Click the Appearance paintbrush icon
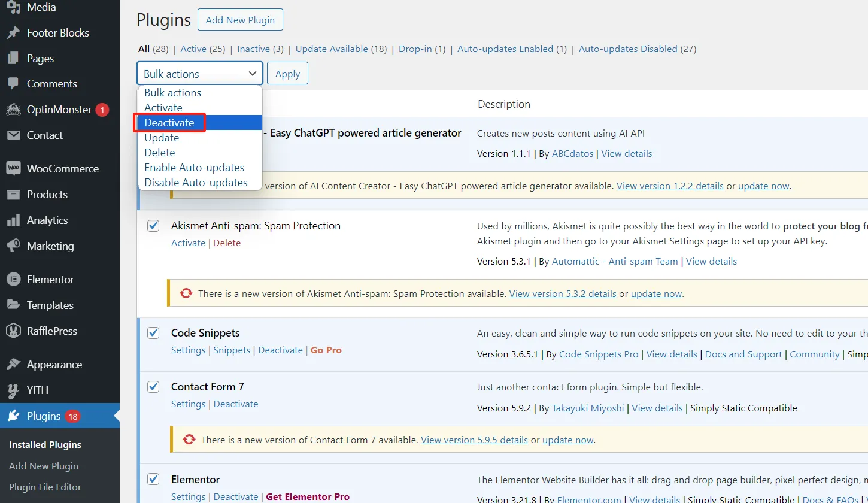 tap(13, 365)
